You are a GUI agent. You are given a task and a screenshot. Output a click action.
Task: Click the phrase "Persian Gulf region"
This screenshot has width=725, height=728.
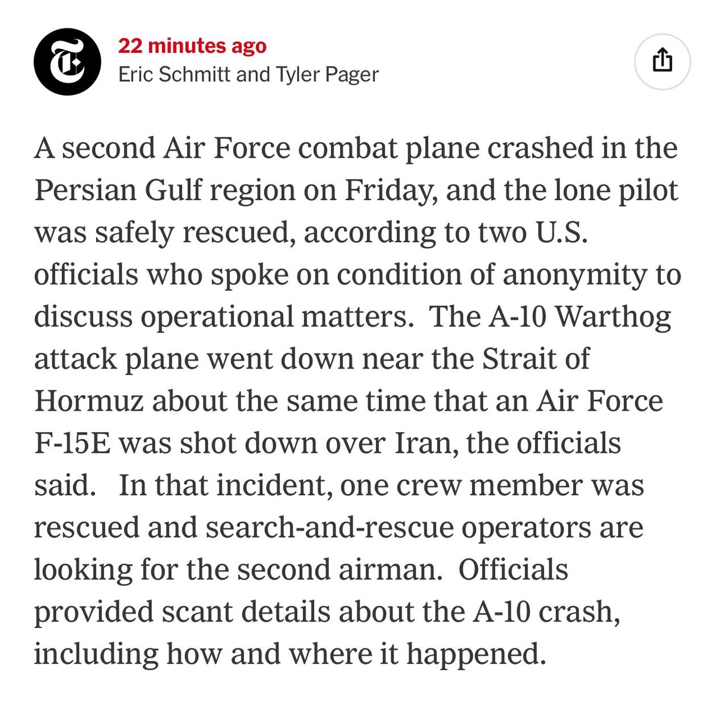[164, 191]
